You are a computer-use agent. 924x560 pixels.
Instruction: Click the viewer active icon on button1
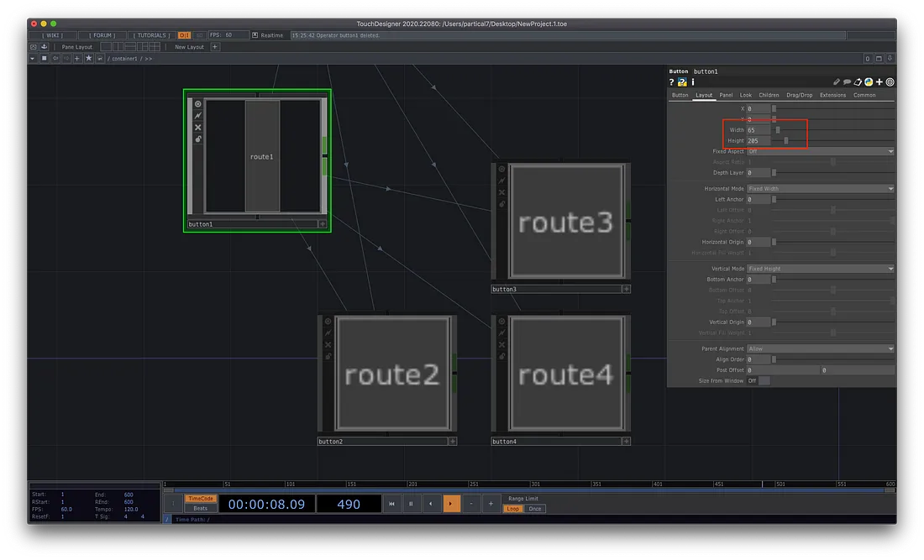tap(198, 104)
